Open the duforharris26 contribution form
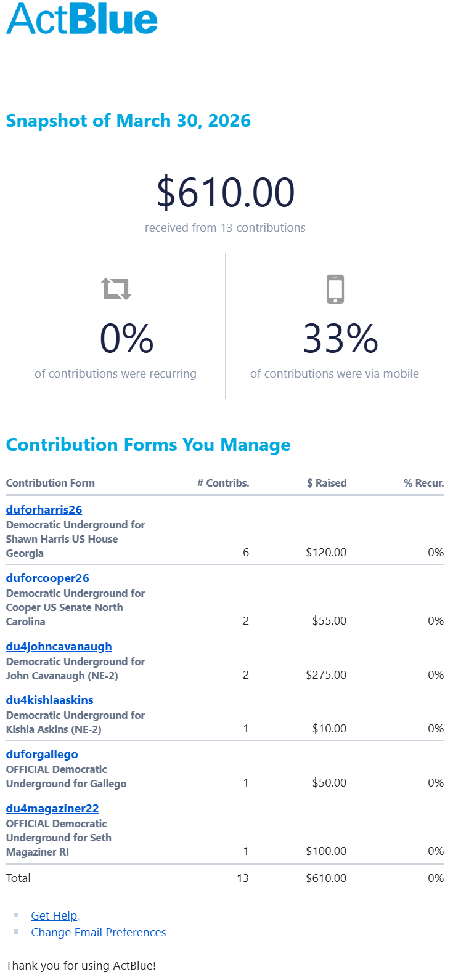Viewport: 453px width, 980px height. pyautogui.click(x=44, y=509)
